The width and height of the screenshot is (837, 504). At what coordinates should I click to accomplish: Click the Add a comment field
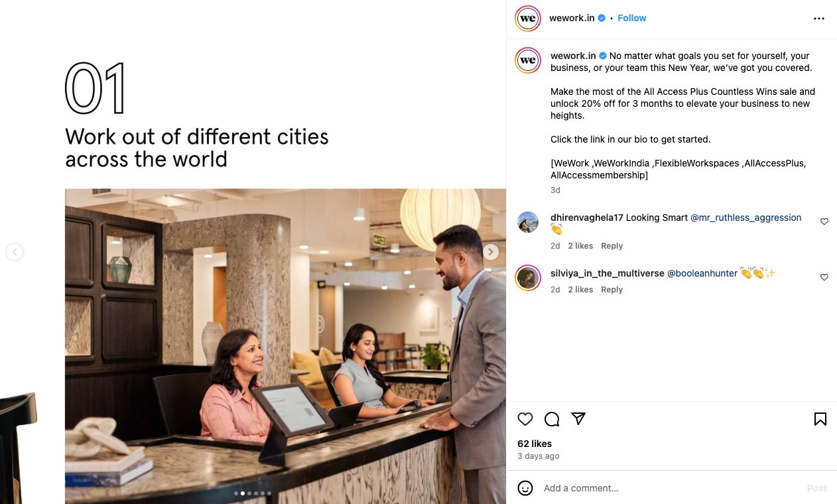point(670,488)
